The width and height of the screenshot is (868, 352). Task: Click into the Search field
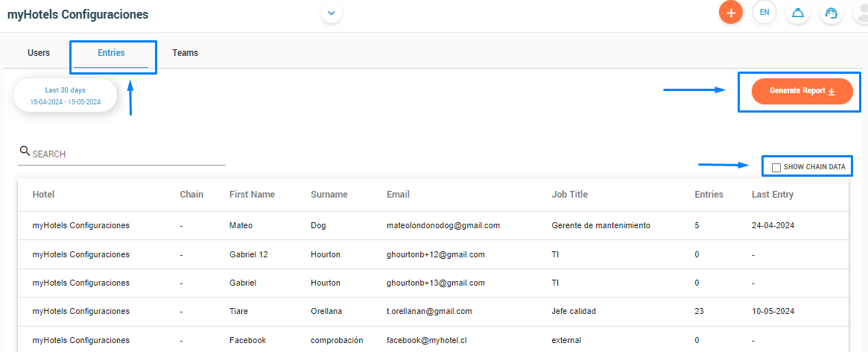coord(121,154)
